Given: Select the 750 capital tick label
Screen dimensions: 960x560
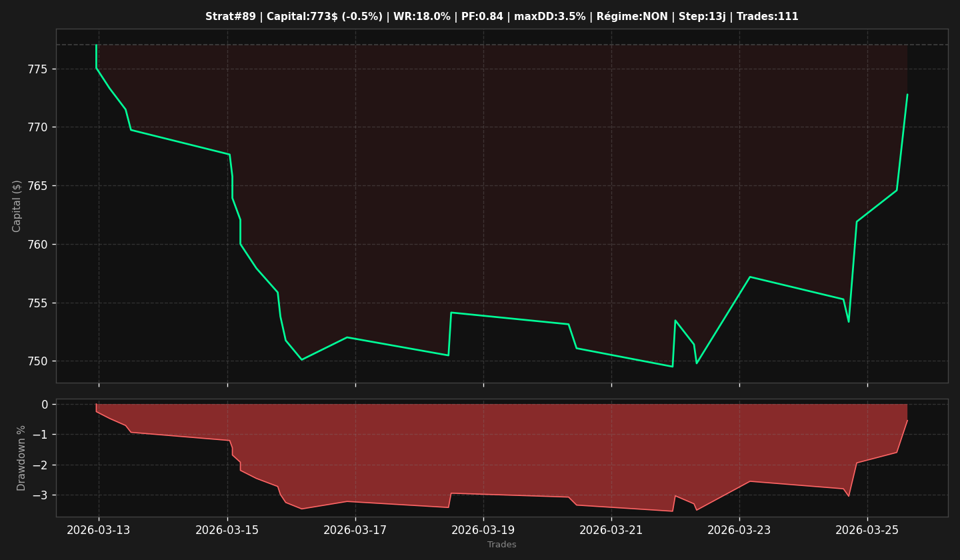Looking at the screenshot, I should (x=38, y=361).
